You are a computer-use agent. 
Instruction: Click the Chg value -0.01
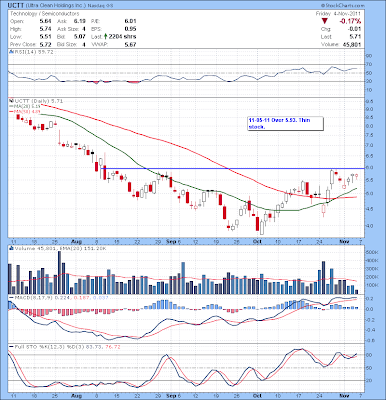click(x=354, y=29)
